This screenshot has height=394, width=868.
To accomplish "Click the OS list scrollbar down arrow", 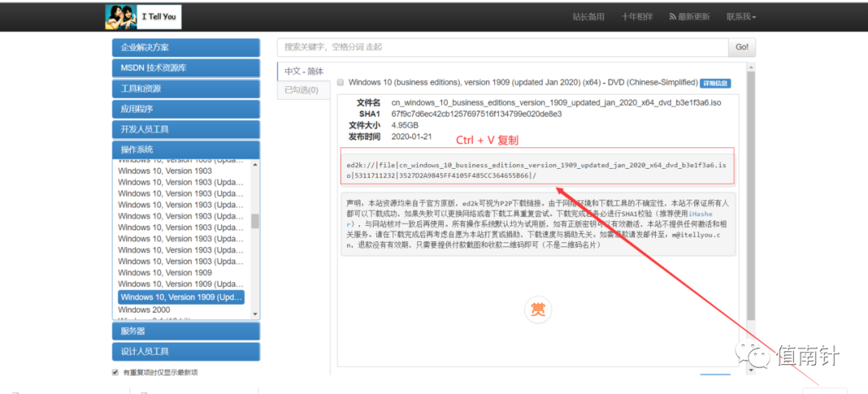I will pyautogui.click(x=256, y=314).
